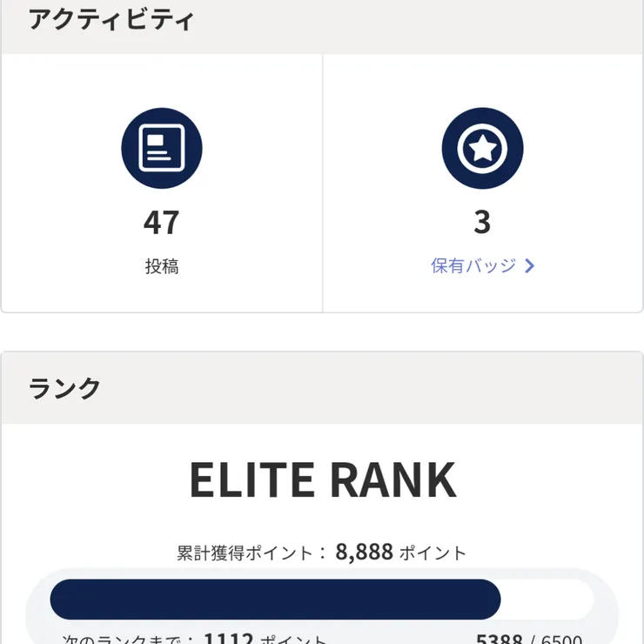Click the ランク section header
This screenshot has width=644, height=644.
(65, 388)
